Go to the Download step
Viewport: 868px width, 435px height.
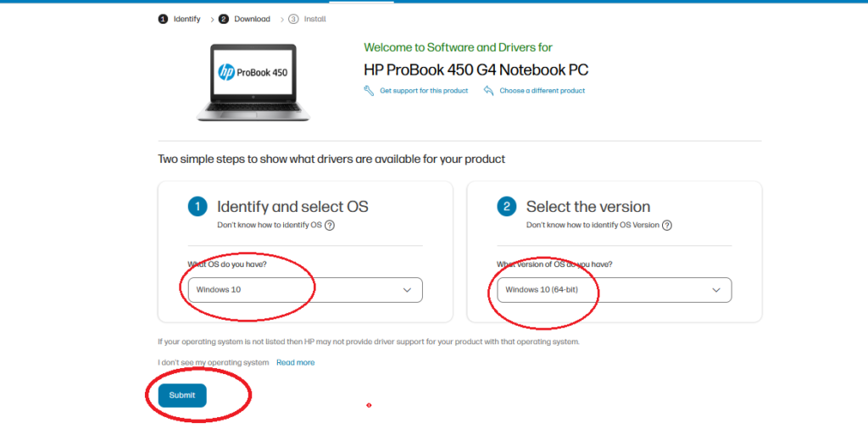[245, 19]
